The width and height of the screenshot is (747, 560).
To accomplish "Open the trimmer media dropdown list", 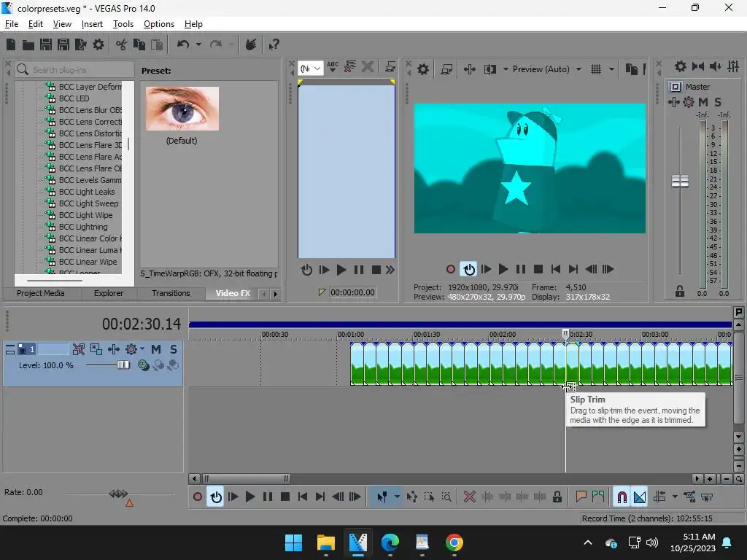I will coord(311,69).
